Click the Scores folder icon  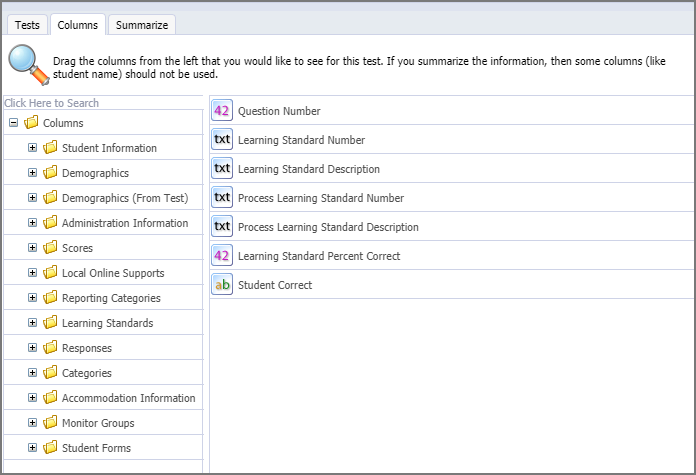tap(50, 247)
